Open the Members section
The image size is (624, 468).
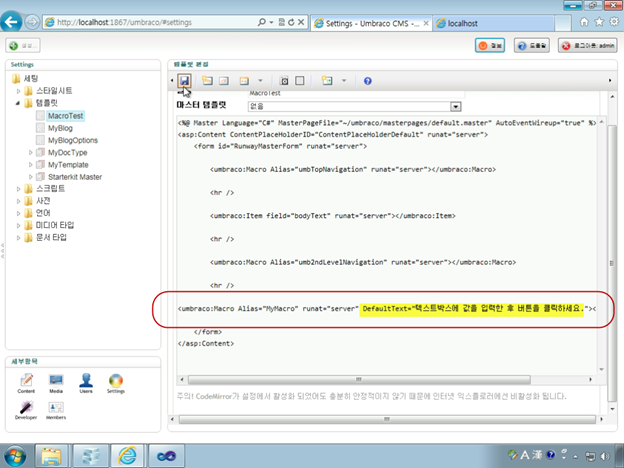coord(56,410)
